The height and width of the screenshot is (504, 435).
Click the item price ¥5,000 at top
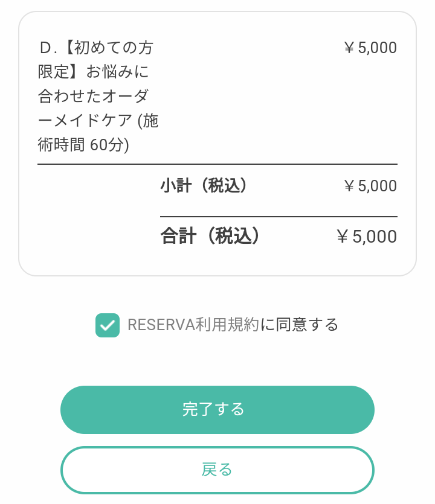point(370,48)
